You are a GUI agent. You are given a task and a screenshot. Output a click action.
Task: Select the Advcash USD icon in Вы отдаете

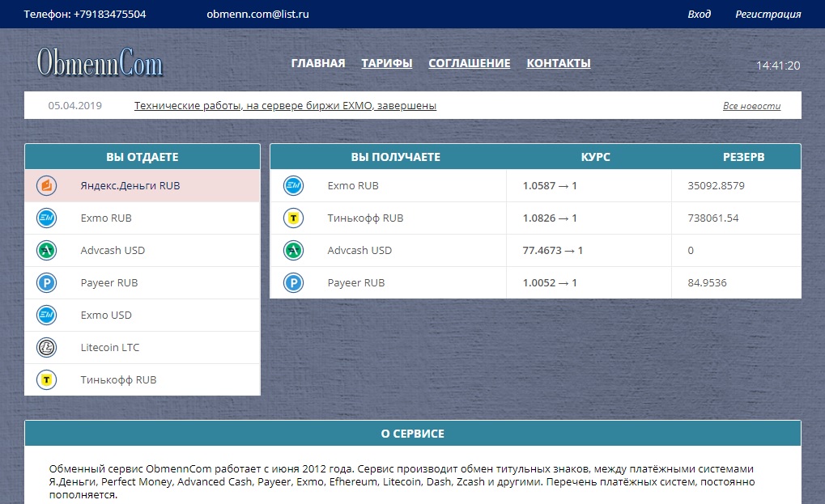coord(47,251)
